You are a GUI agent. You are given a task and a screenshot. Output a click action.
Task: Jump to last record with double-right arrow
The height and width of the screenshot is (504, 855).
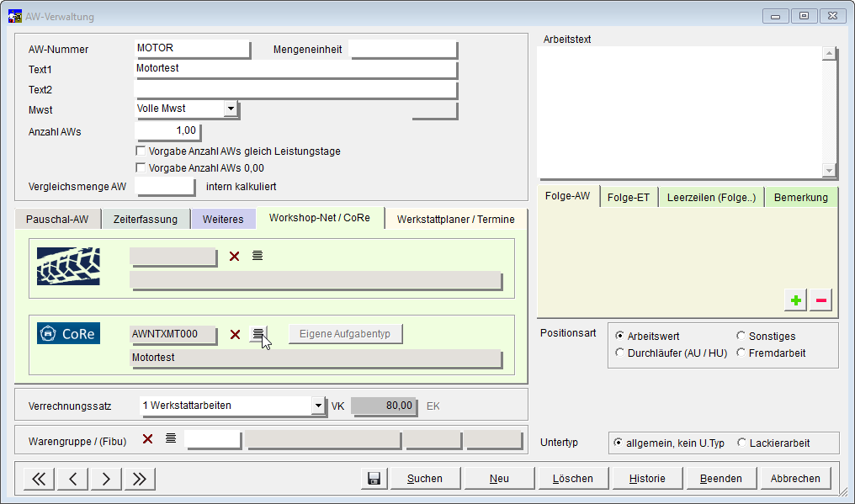tap(140, 479)
